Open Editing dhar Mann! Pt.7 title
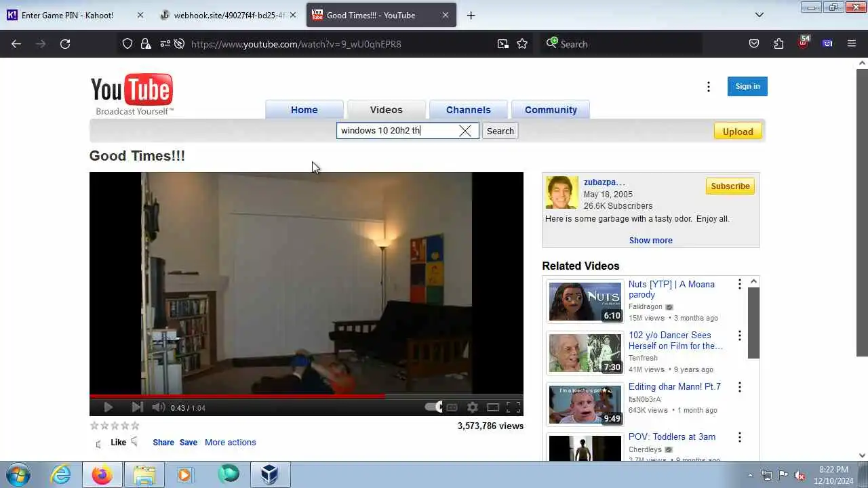Viewport: 868px width, 488px height. pyautogui.click(x=675, y=386)
